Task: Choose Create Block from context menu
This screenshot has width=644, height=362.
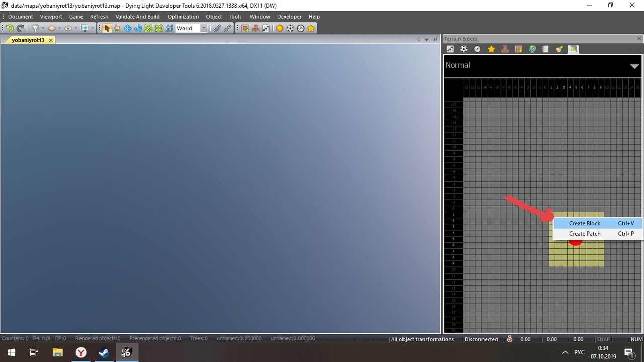Action: click(598, 223)
